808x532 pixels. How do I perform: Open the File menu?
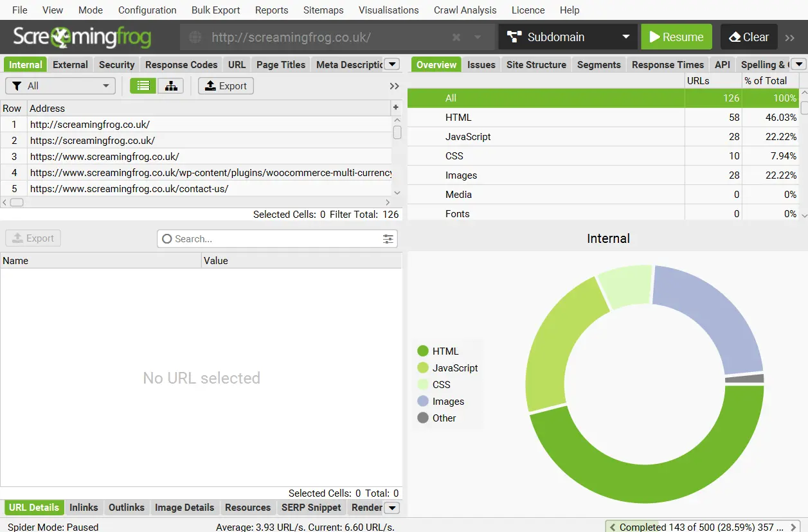(20, 10)
